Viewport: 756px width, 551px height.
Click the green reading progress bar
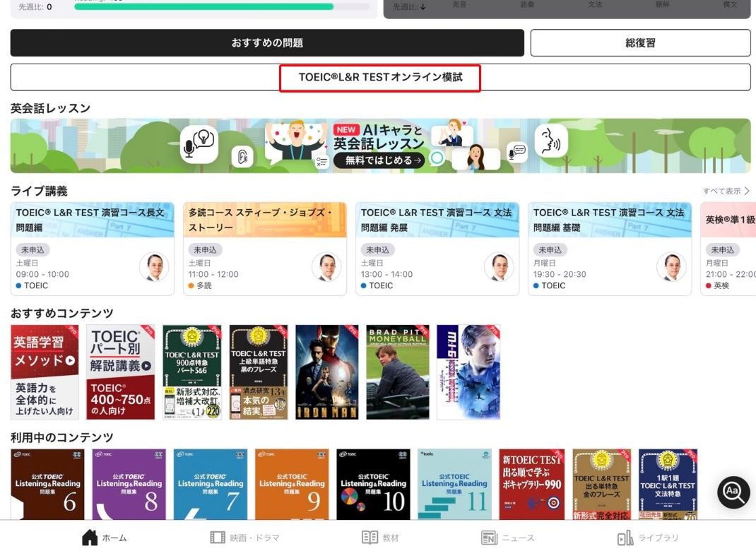(x=203, y=7)
